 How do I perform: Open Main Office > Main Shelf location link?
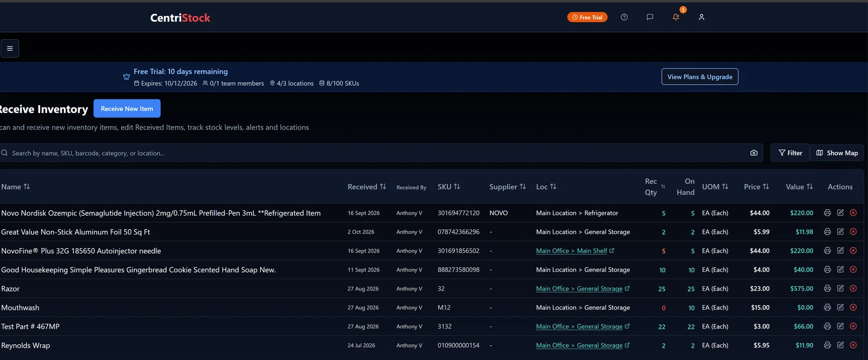tap(575, 251)
